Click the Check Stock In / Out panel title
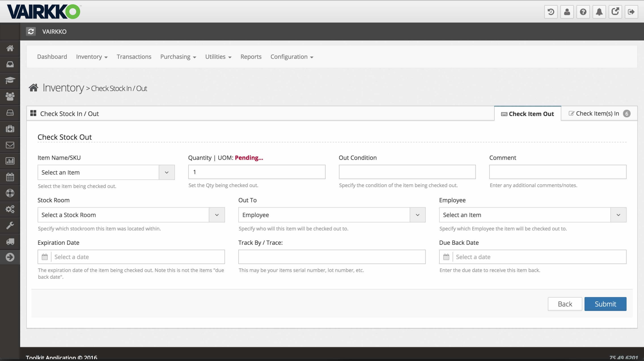The width and height of the screenshot is (644, 361). click(x=69, y=114)
